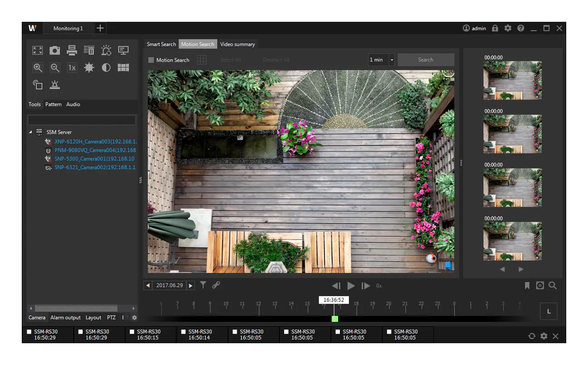
Task: Click the link sync icon
Action: (216, 285)
